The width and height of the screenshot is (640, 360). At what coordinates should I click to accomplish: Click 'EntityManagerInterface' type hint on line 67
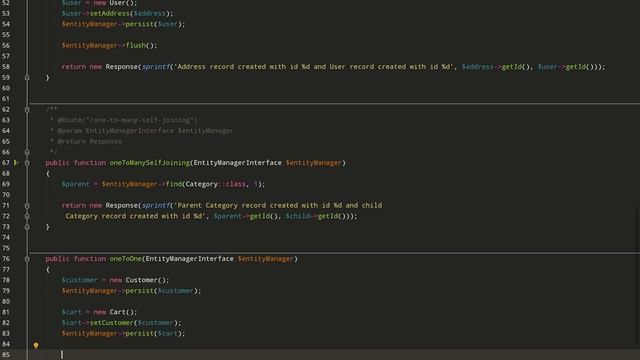(x=238, y=162)
